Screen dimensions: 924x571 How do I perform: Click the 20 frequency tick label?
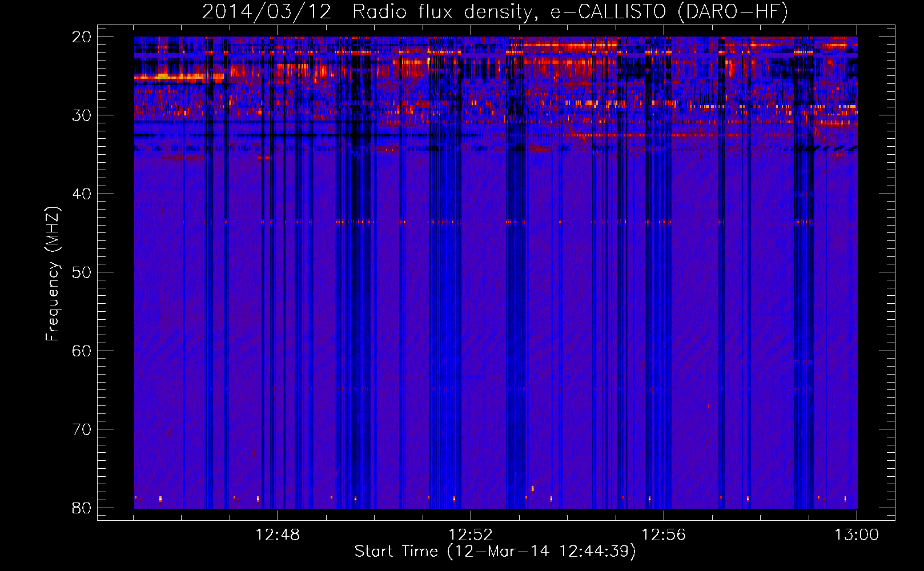82,37
